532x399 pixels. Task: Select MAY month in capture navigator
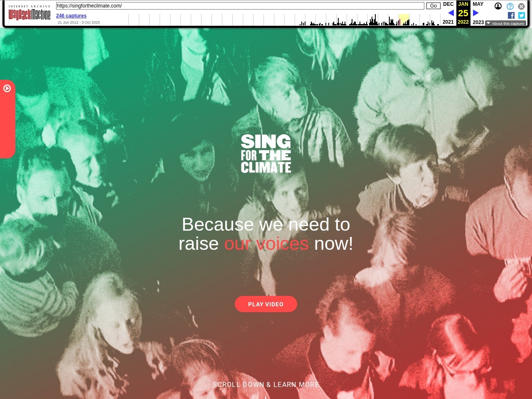click(478, 4)
